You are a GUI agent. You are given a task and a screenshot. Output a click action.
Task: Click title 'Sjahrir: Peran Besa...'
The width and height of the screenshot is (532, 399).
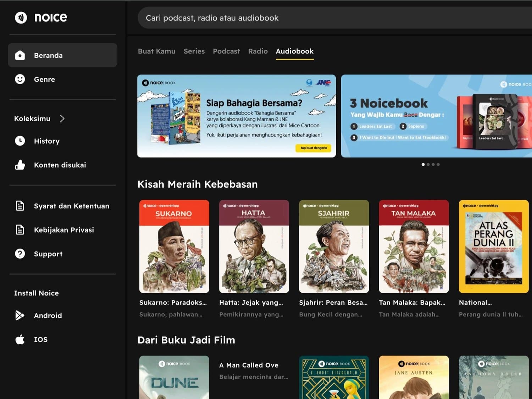coord(333,303)
